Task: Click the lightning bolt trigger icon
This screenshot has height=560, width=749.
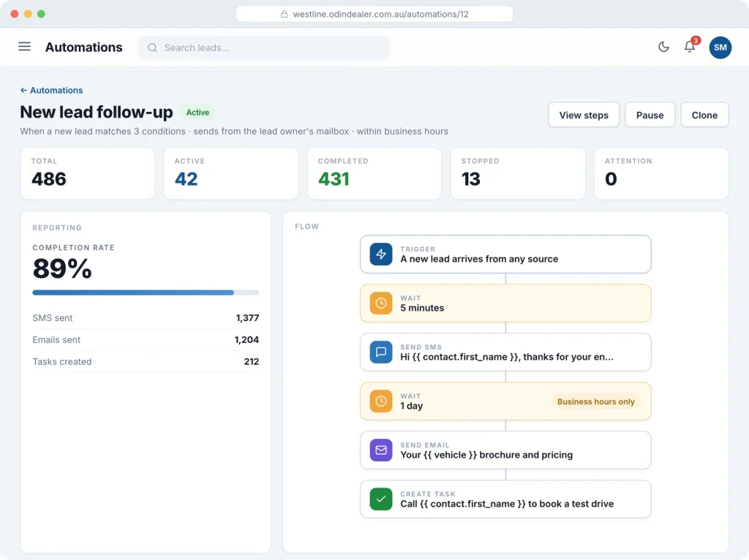Action: pos(380,254)
